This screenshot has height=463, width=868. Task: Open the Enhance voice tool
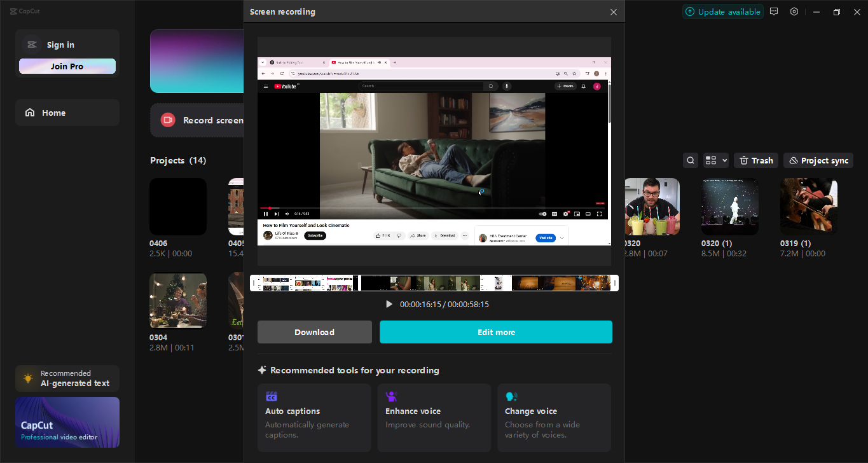pos(434,417)
